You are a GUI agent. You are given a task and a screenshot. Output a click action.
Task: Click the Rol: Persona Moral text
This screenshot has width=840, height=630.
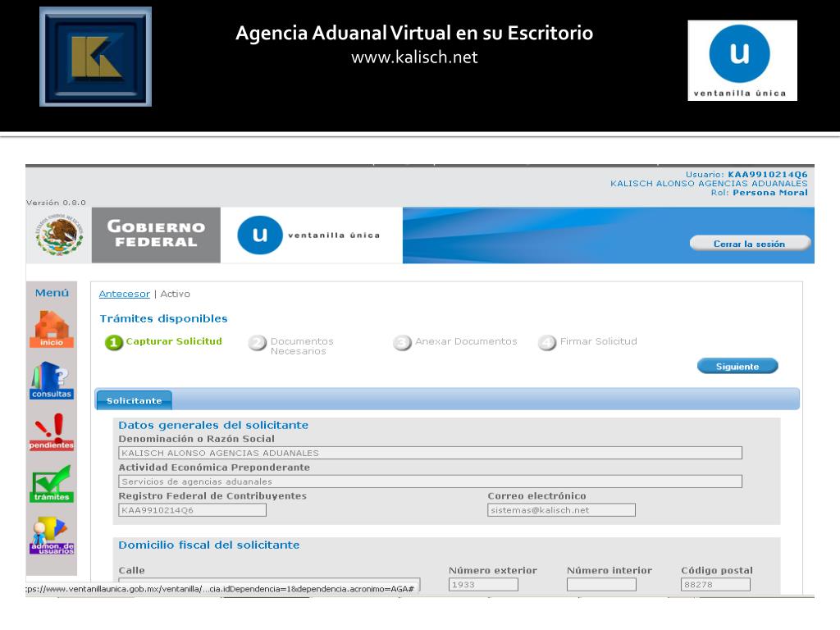point(759,193)
